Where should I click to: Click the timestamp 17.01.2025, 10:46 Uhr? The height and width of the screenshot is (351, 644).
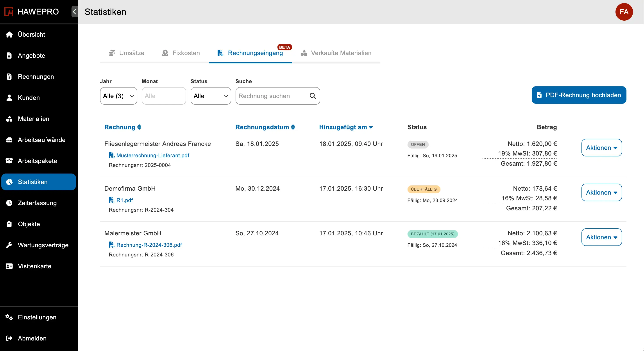[x=351, y=233]
